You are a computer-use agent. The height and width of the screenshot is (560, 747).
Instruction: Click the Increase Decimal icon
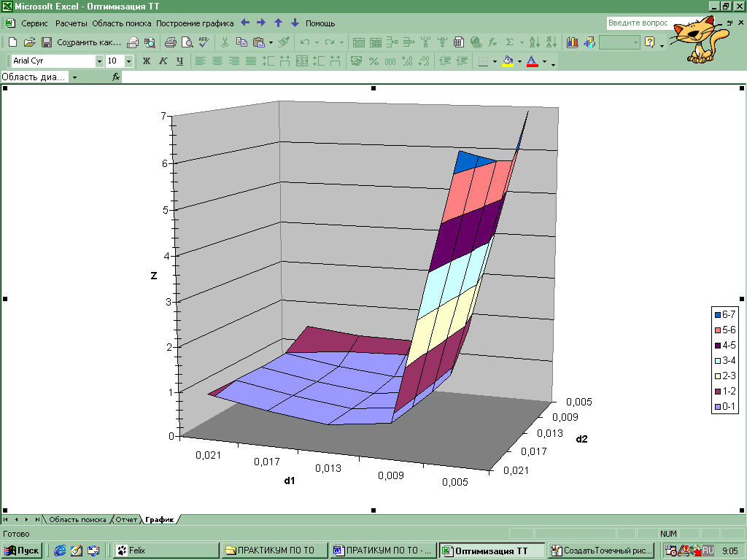(407, 61)
